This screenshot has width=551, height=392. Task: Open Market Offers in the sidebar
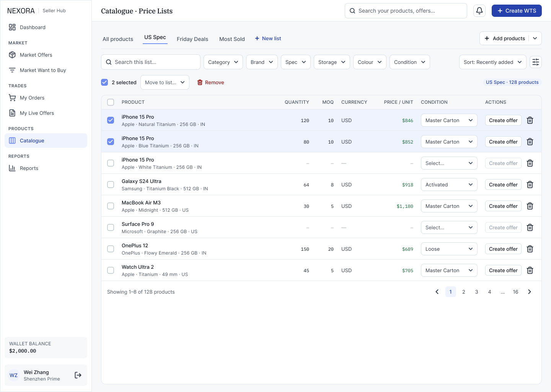coord(46,55)
